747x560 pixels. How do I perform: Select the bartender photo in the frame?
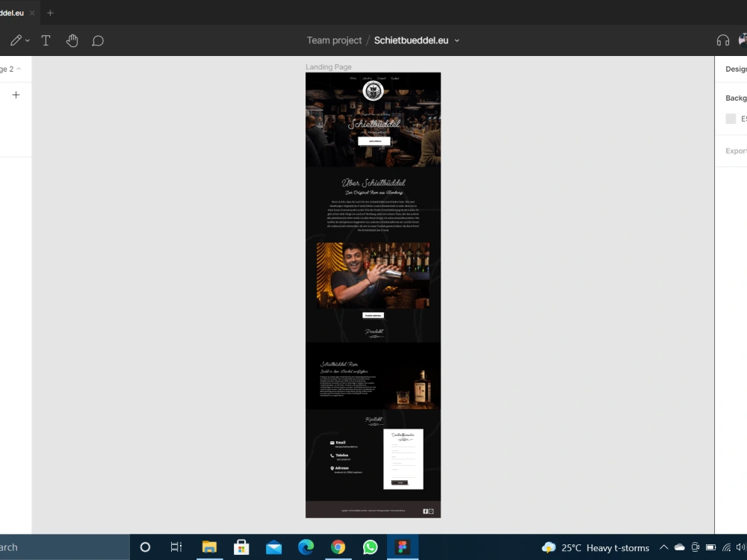(373, 276)
